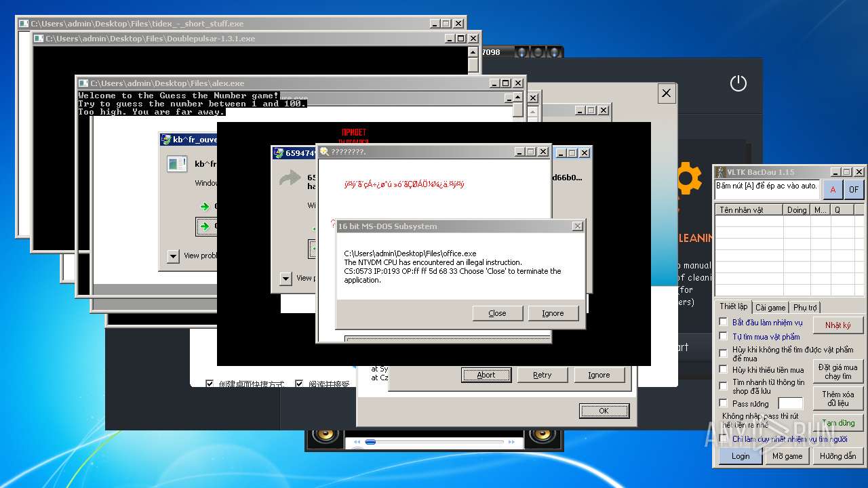Click Close in the MS-DOS Subsystem dialog
Screen dimensions: 868x488
point(497,313)
